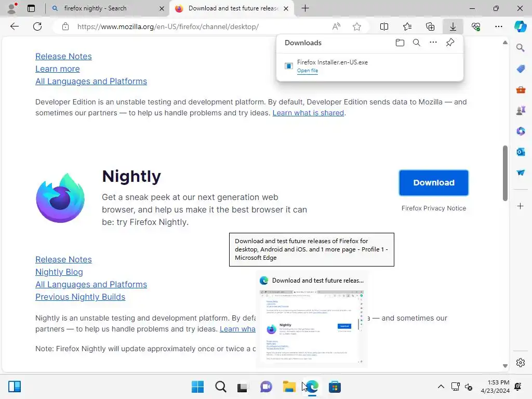Click the Nightly Download button
This screenshot has width=532, height=399.
[x=434, y=183]
